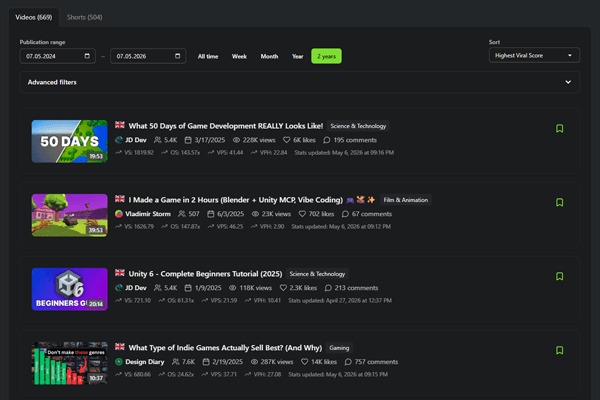Click comment icon beside 757 comments

(x=348, y=362)
